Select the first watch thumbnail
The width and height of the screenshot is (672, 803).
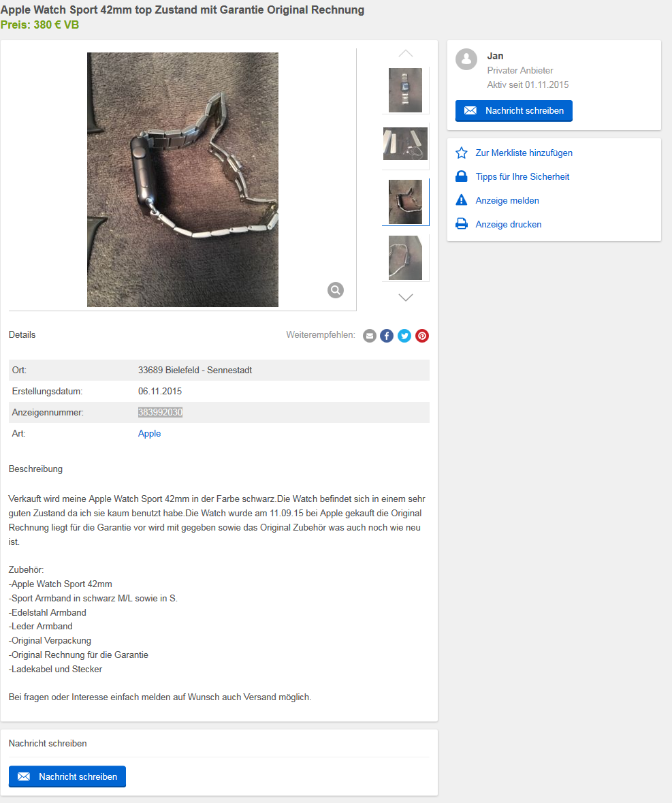point(405,90)
